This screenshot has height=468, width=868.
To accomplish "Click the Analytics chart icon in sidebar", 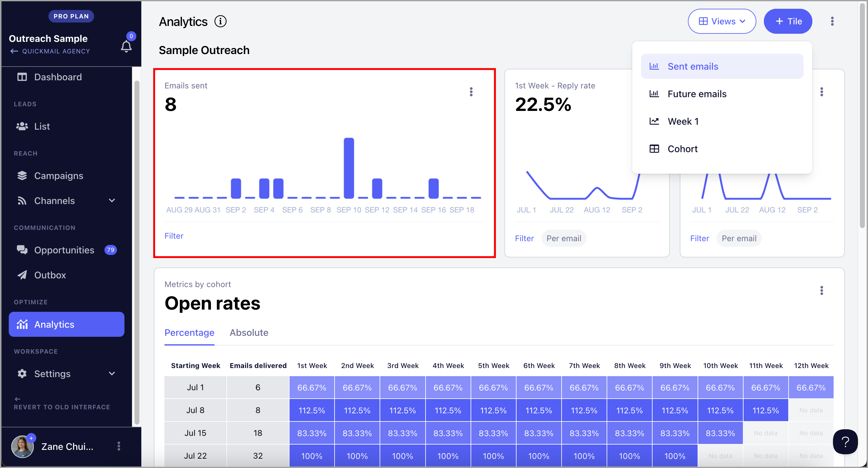I will [x=22, y=324].
